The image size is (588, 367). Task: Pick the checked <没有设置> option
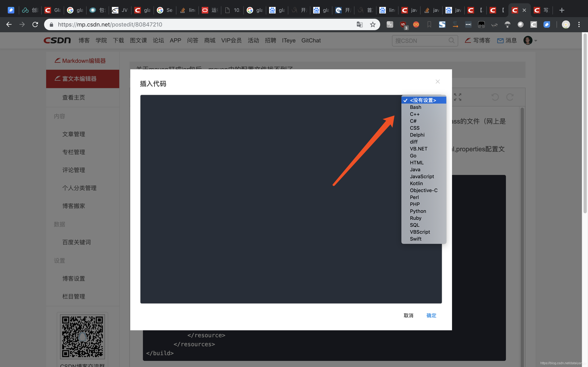423,100
